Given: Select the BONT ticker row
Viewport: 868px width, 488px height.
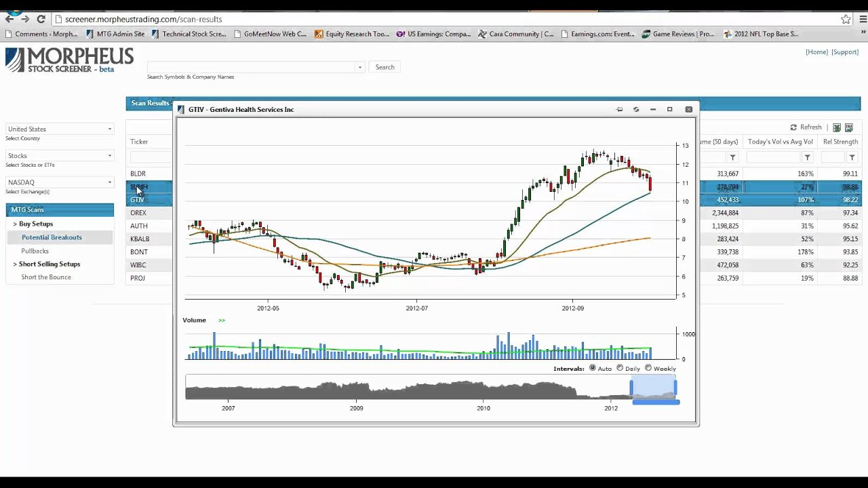Looking at the screenshot, I should [x=138, y=251].
